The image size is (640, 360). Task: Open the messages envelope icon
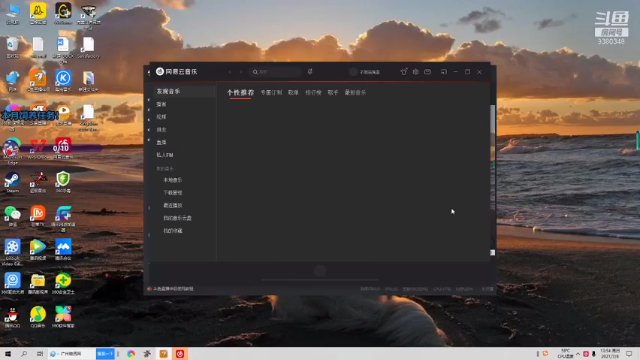click(427, 72)
